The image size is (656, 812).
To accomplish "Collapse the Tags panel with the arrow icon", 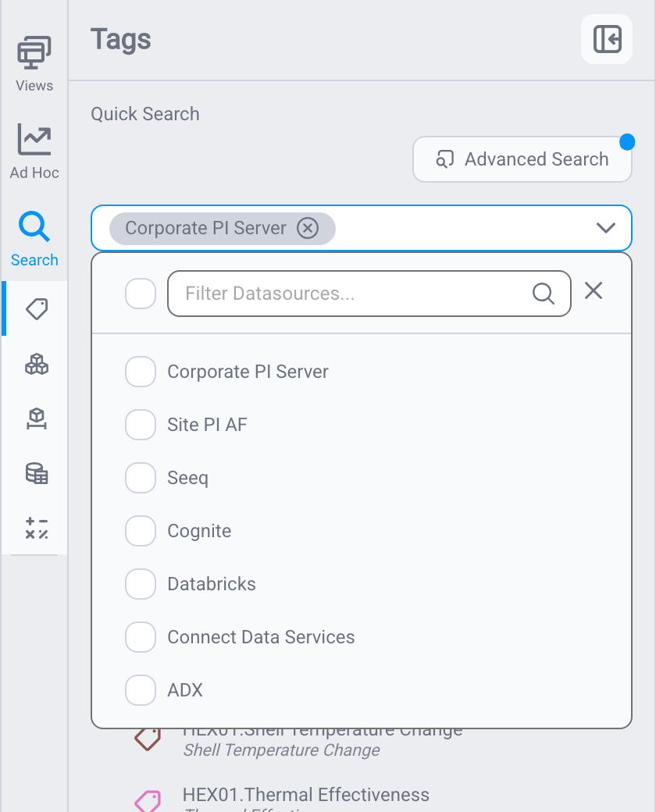I will pyautogui.click(x=607, y=39).
